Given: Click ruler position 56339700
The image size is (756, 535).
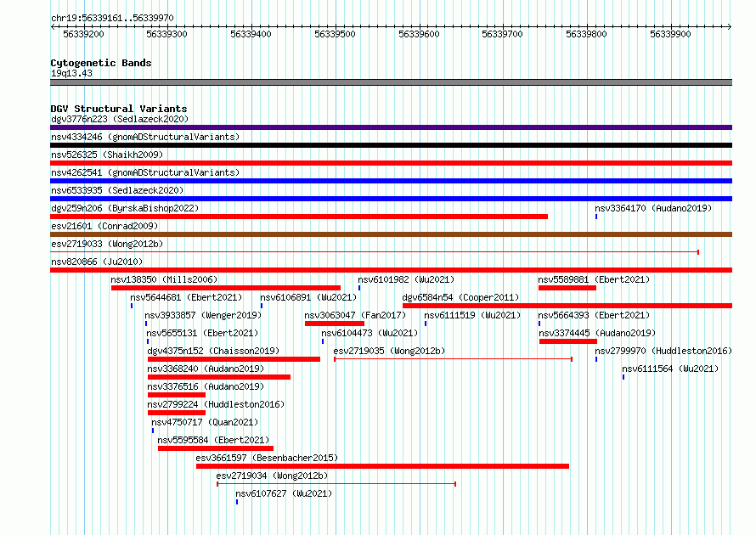Looking at the screenshot, I should click(x=502, y=34).
